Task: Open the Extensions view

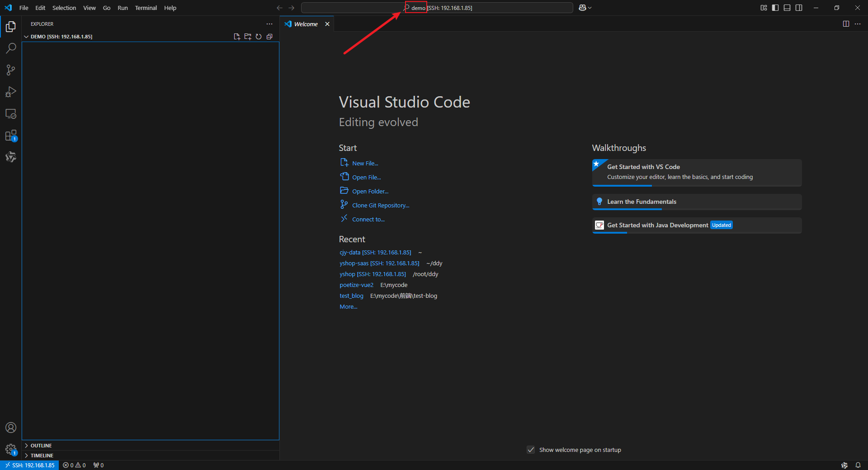Action: 11,136
